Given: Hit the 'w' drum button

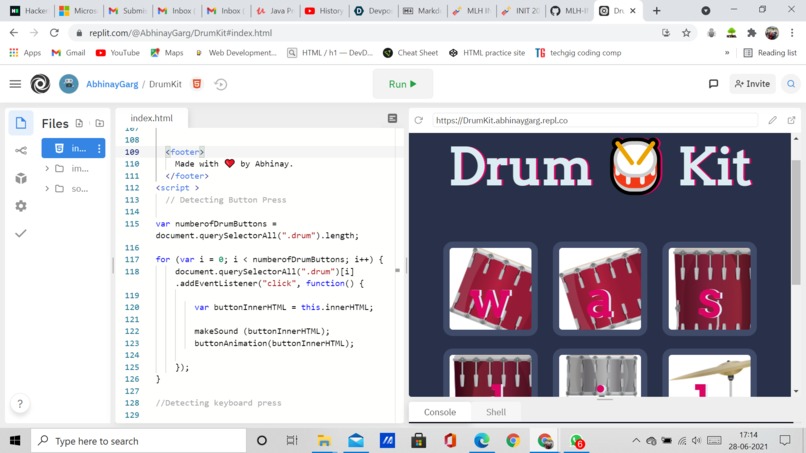Looking at the screenshot, I should coord(490,289).
